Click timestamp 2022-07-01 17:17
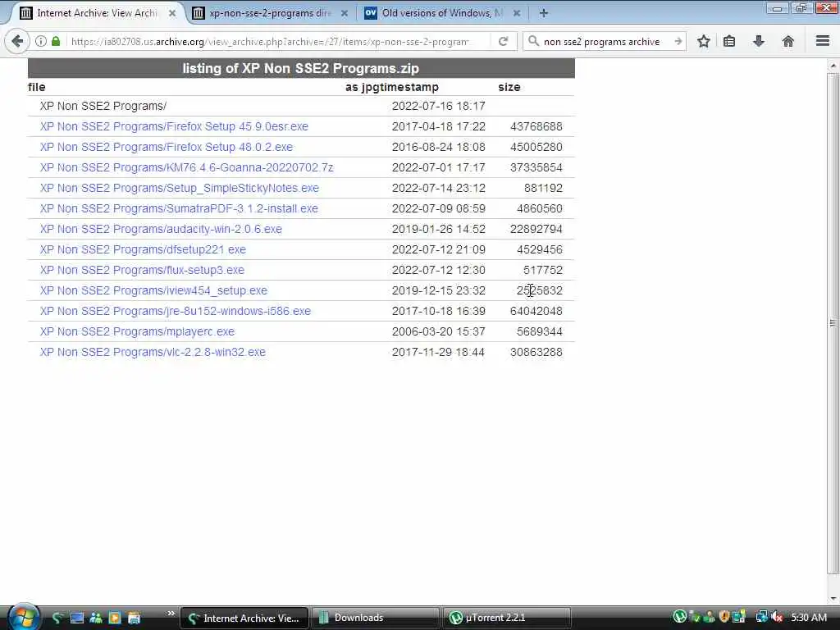Screen dimensions: 840x630 (438, 167)
